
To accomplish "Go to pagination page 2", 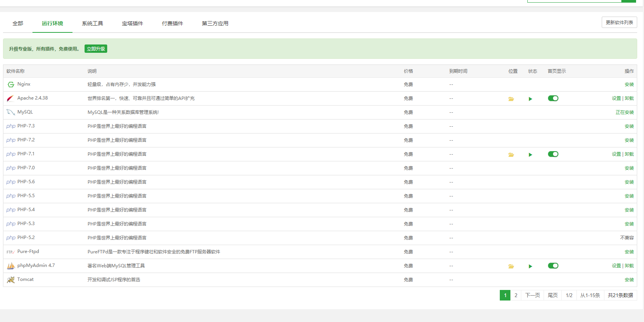I will pyautogui.click(x=516, y=295).
